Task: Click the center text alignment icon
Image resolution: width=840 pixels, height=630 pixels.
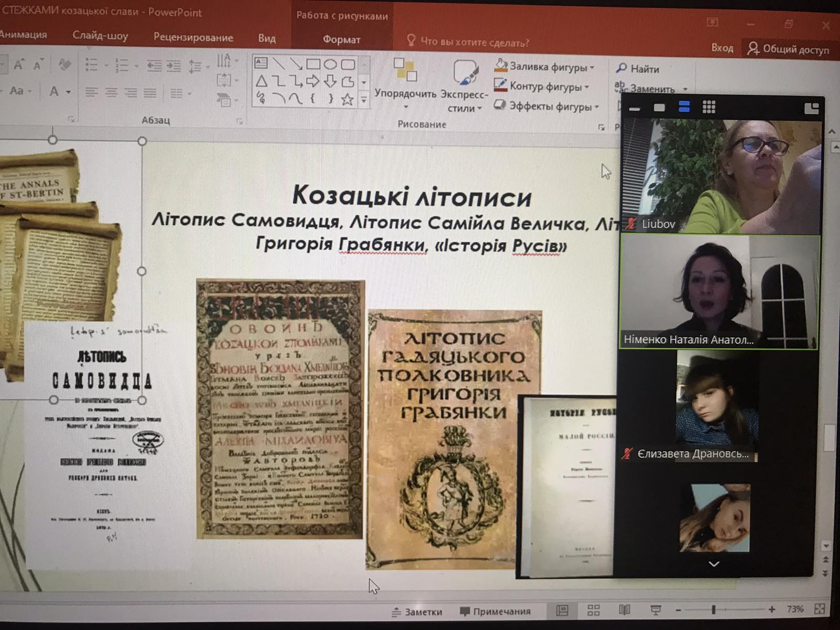Action: click(x=111, y=93)
